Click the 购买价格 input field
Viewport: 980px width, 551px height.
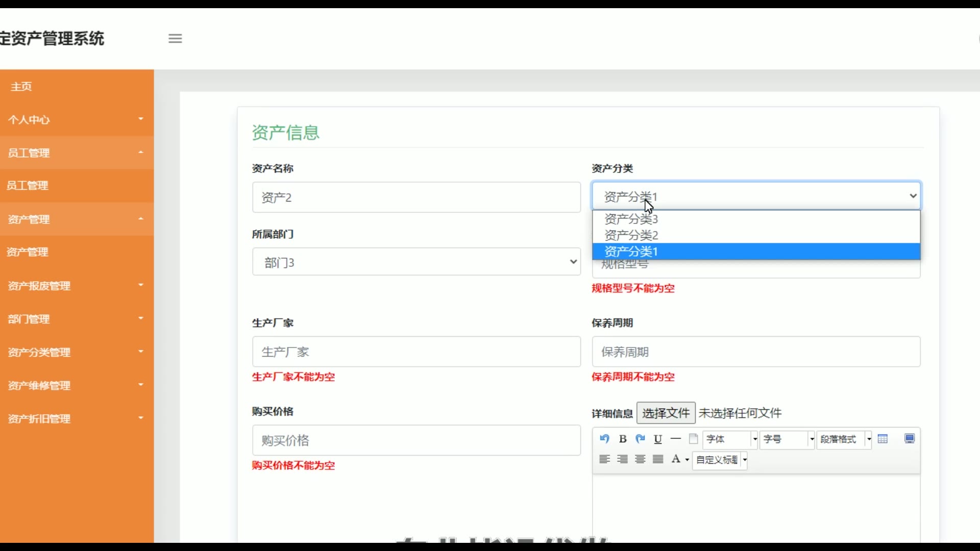click(416, 440)
